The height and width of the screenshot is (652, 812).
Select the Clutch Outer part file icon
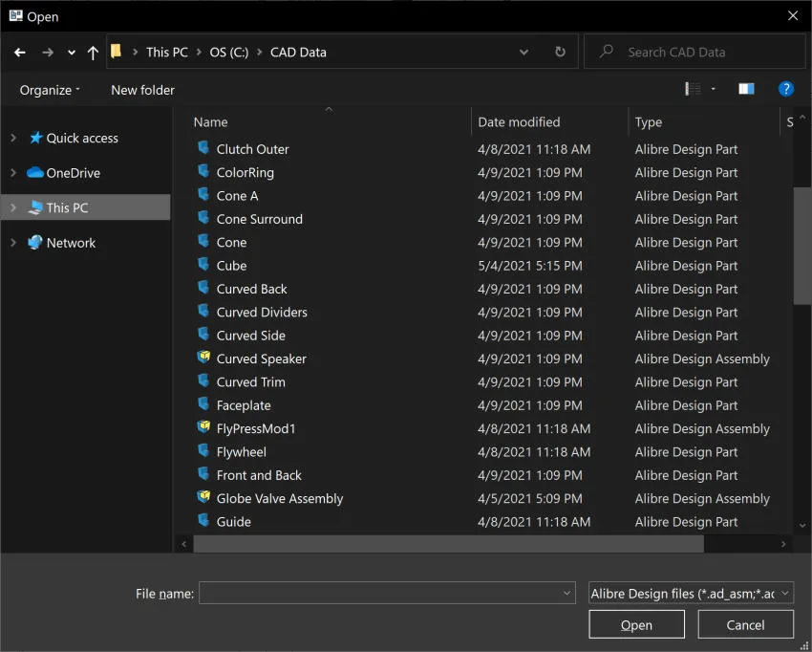pos(203,148)
